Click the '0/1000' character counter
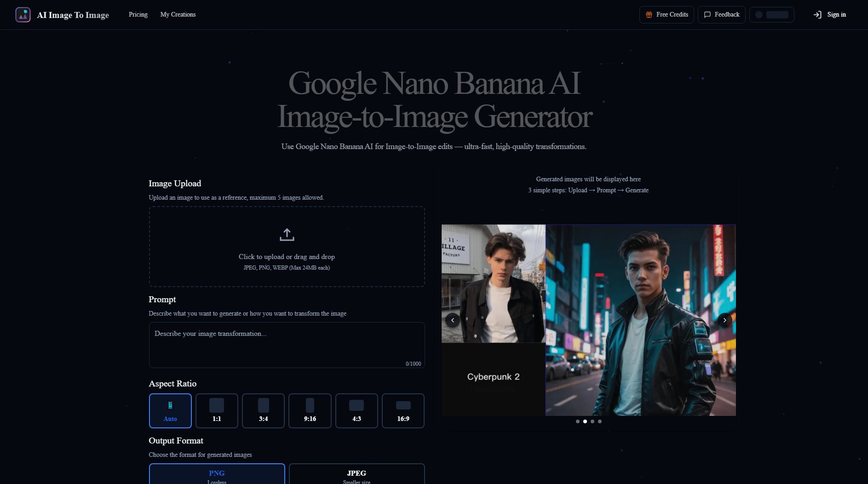868x484 pixels. tap(413, 364)
